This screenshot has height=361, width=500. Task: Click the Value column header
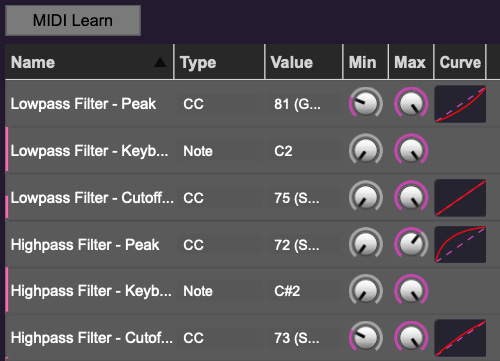pos(304,62)
